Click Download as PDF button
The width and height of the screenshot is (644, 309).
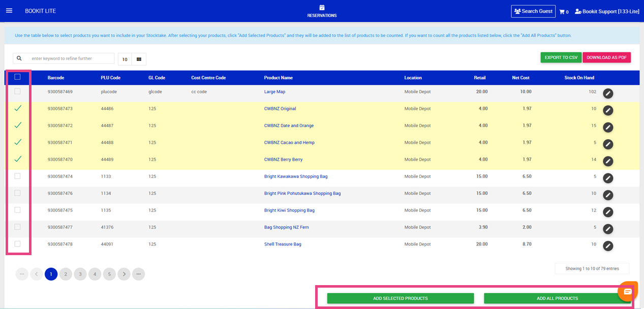click(606, 57)
